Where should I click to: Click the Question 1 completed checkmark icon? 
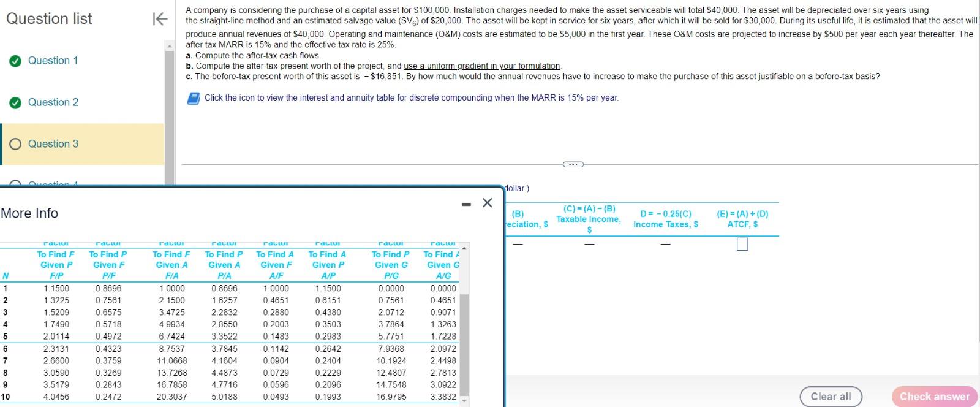[x=15, y=61]
